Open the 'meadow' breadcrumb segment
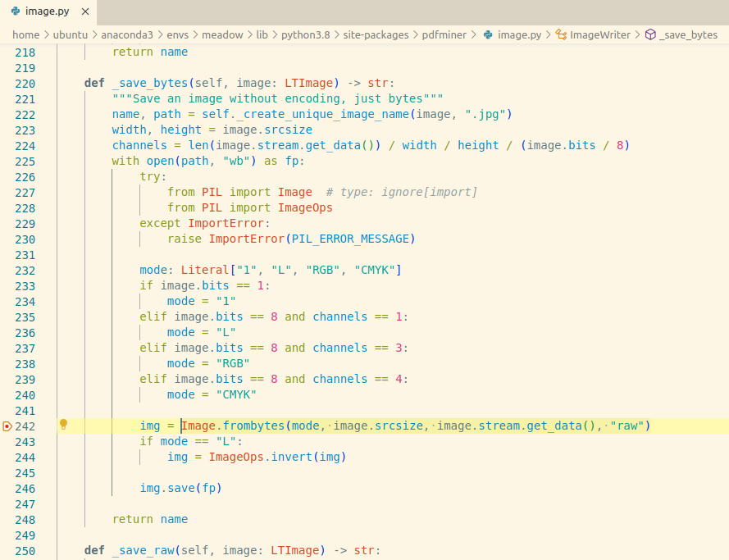This screenshot has height=560, width=729. coord(222,35)
